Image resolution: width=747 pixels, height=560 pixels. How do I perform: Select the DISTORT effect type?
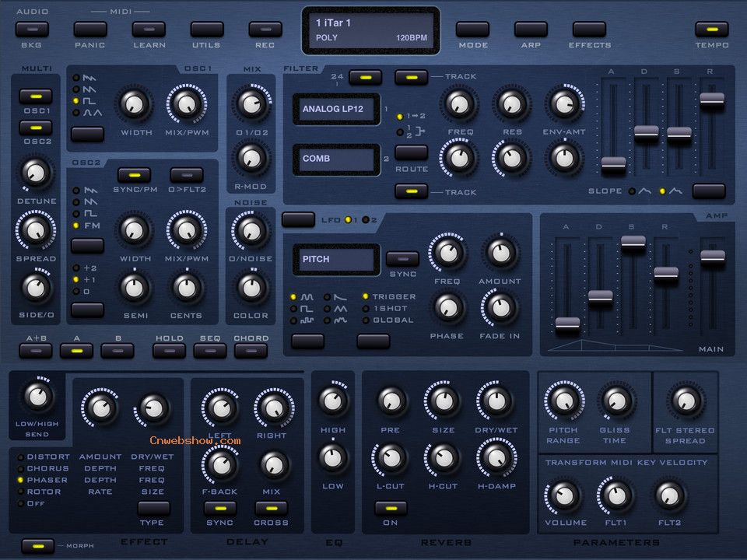coord(21,457)
